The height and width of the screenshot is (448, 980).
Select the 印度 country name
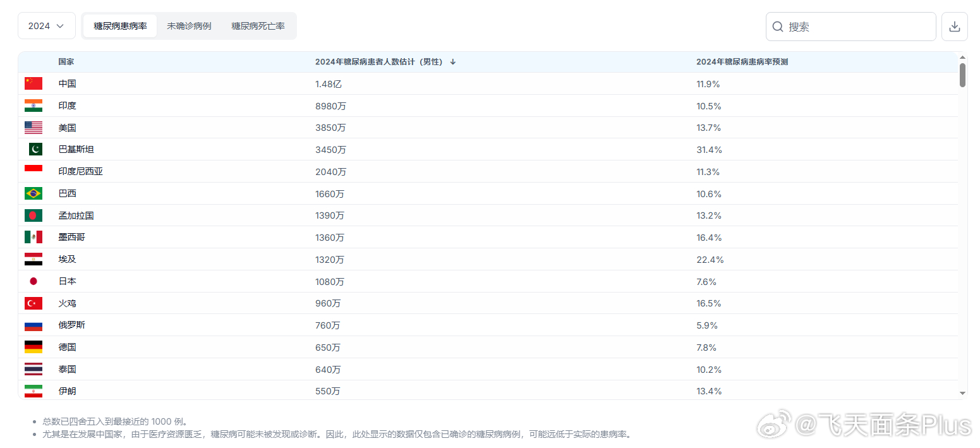click(x=67, y=106)
